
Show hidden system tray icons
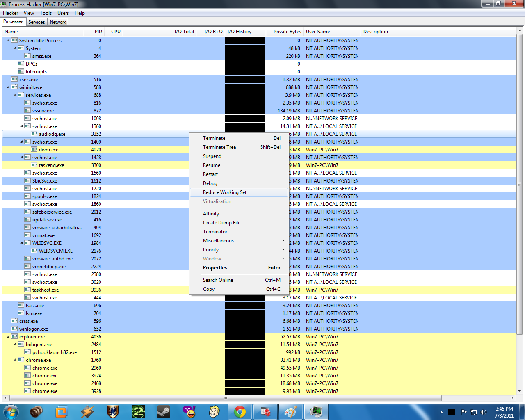[x=441, y=412]
